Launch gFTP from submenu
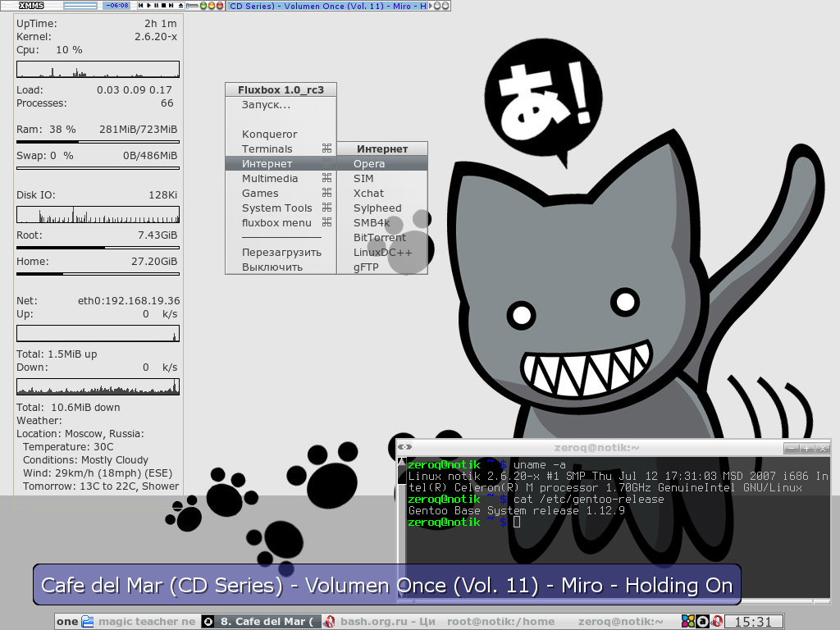The height and width of the screenshot is (630, 840). 382,267
